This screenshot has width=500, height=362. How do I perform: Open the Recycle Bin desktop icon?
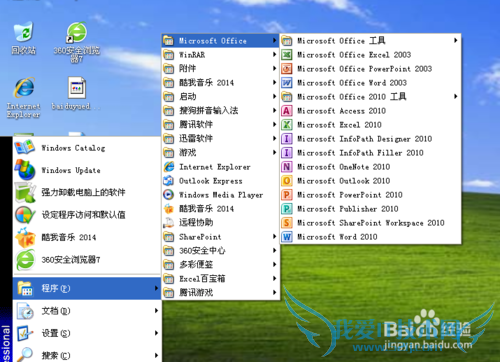(24, 32)
